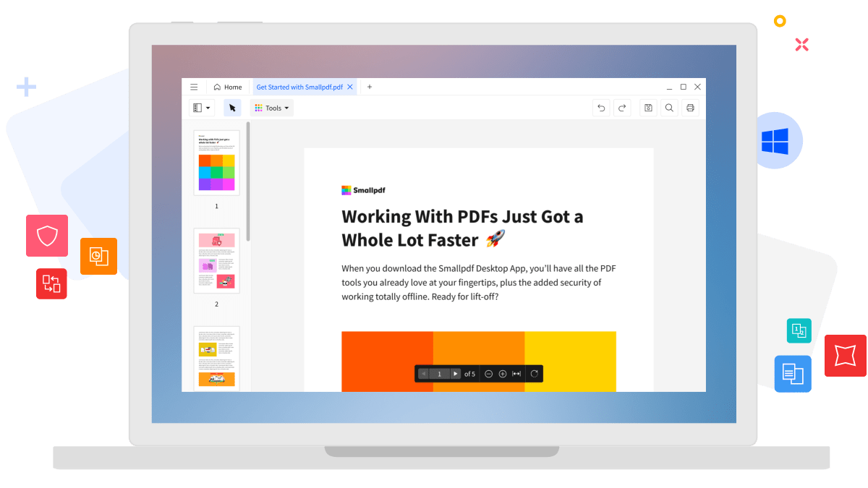Save the document with the floppy disk icon
Image resolution: width=868 pixels, height=488 pixels.
648,108
